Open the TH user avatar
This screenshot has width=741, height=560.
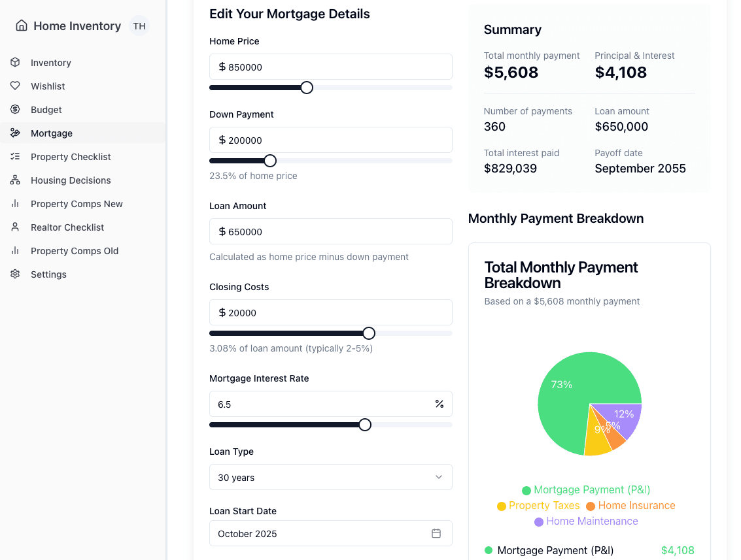pyautogui.click(x=139, y=26)
